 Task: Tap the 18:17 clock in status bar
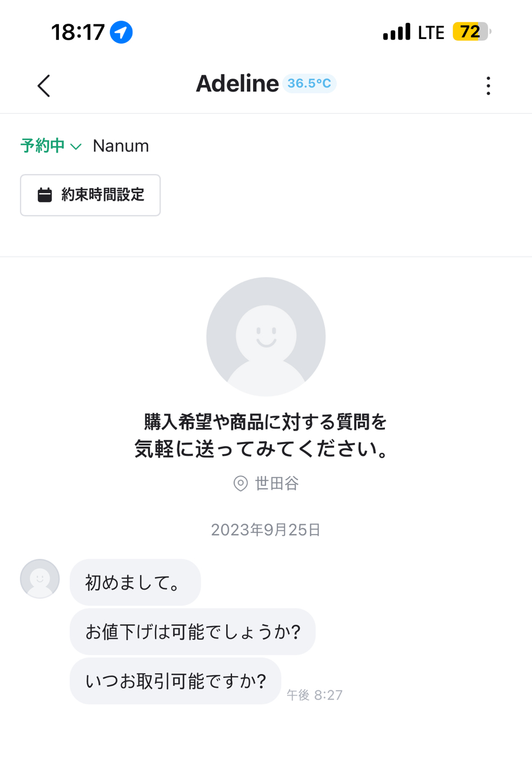78,32
